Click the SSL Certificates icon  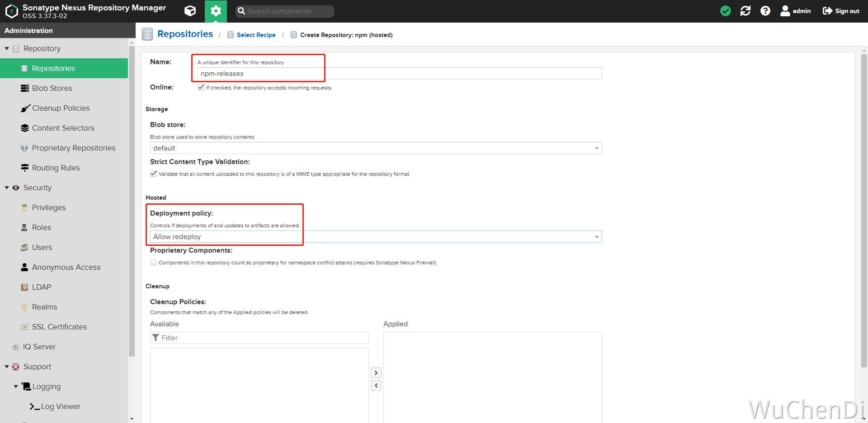pyautogui.click(x=25, y=327)
